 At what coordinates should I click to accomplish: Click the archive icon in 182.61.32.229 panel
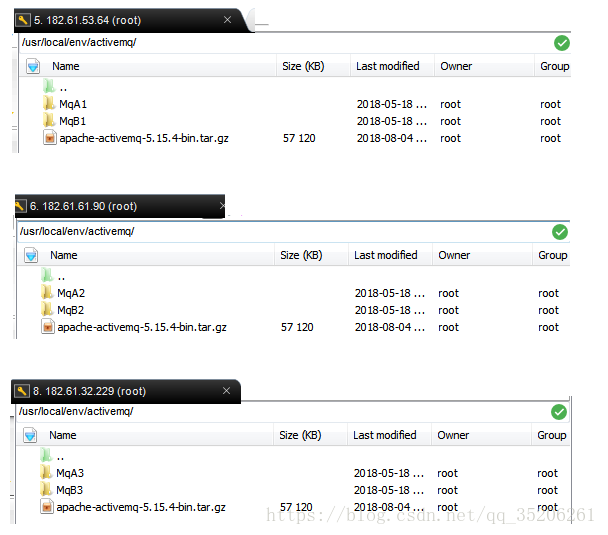point(46,507)
